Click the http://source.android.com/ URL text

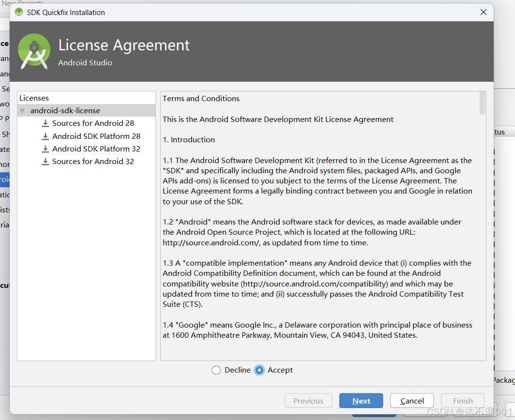pyautogui.click(x=212, y=243)
